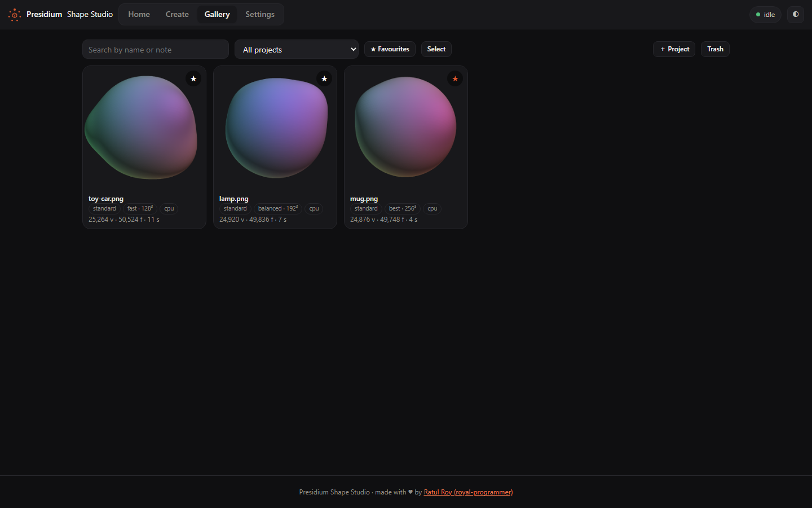812x508 pixels.
Task: Open the lamp.png shape thumbnail
Action: [275, 128]
